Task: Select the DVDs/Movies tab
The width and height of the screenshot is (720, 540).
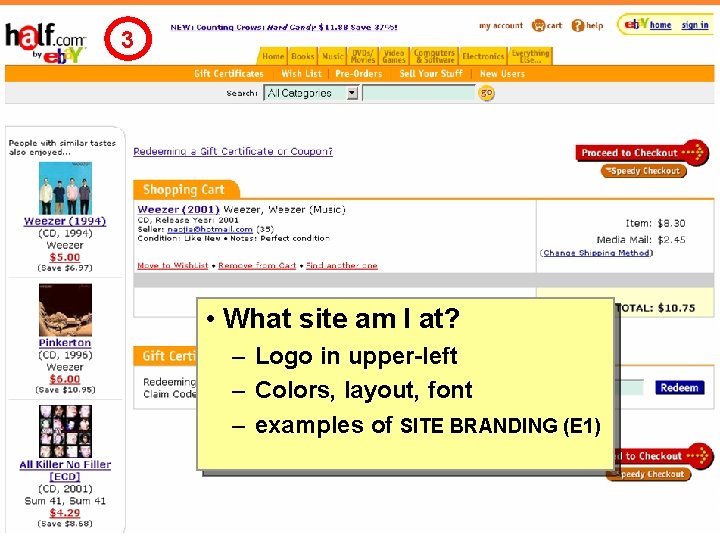Action: pyautogui.click(x=362, y=56)
